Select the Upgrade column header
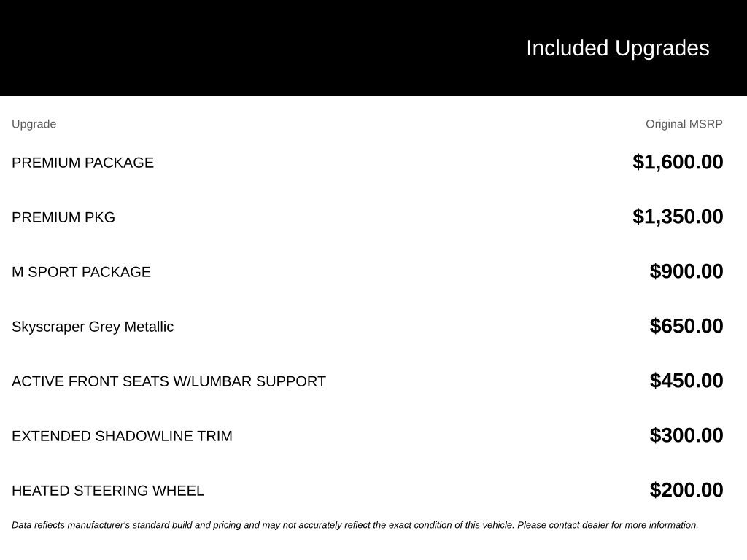 click(34, 124)
